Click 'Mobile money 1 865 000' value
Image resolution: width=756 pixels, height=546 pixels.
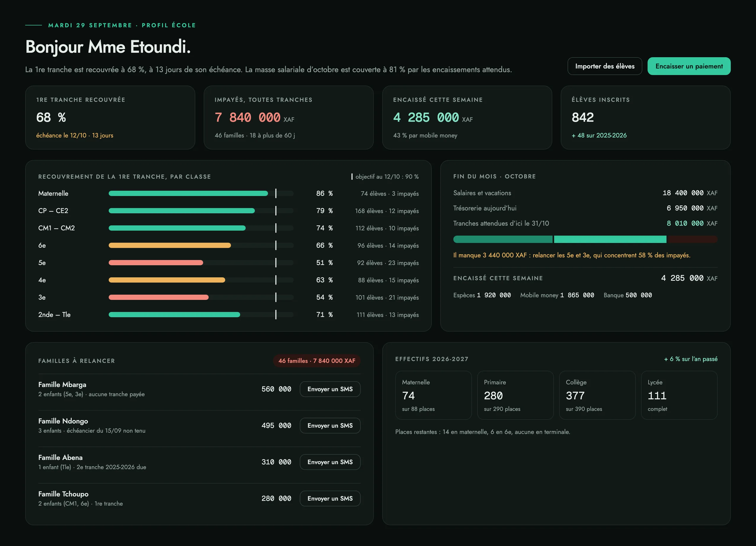click(x=557, y=295)
